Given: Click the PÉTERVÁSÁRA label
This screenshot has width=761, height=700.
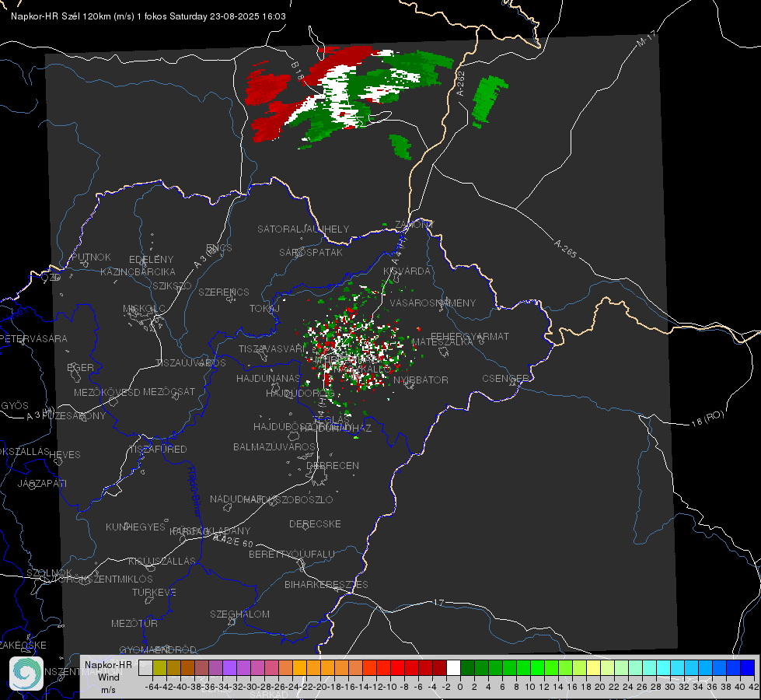Looking at the screenshot, I should [33, 338].
